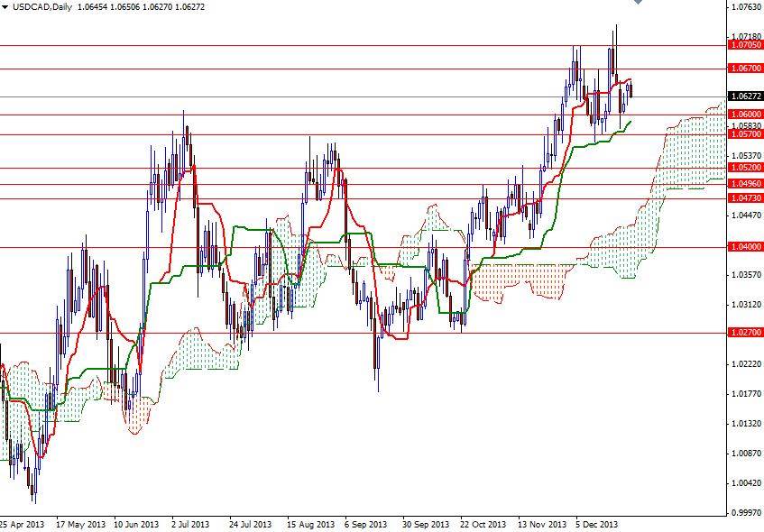
Task: Select the 1.07630 value on the price scale
Action: point(745,7)
